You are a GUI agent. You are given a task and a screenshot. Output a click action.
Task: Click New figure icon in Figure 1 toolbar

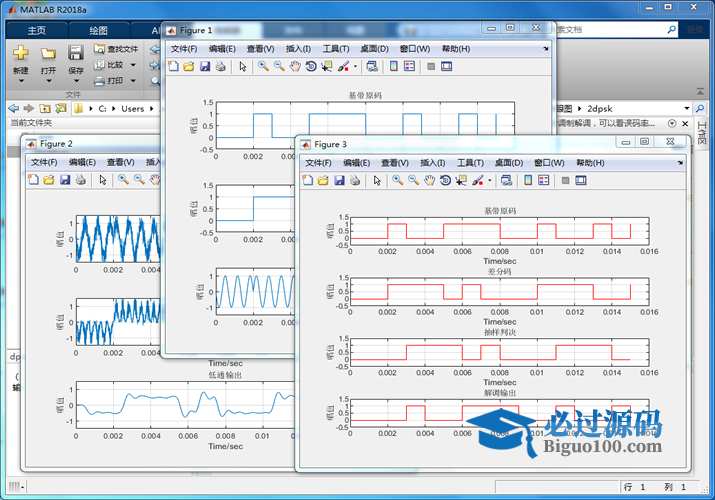(x=173, y=67)
